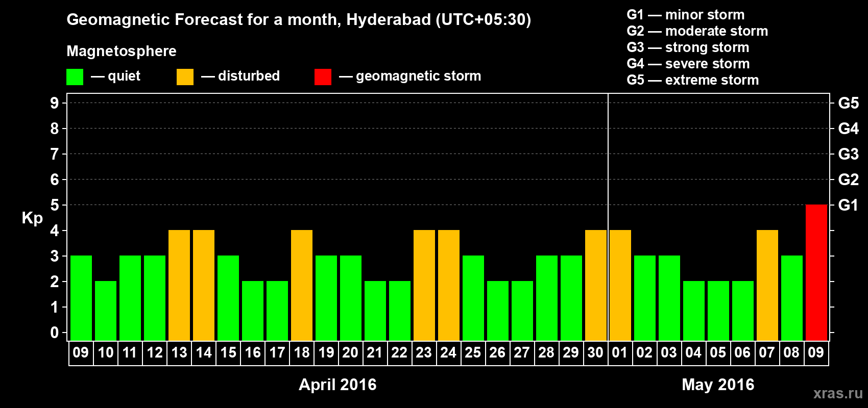
Task: Click the date cell '12' under the chart
Action: [155, 353]
